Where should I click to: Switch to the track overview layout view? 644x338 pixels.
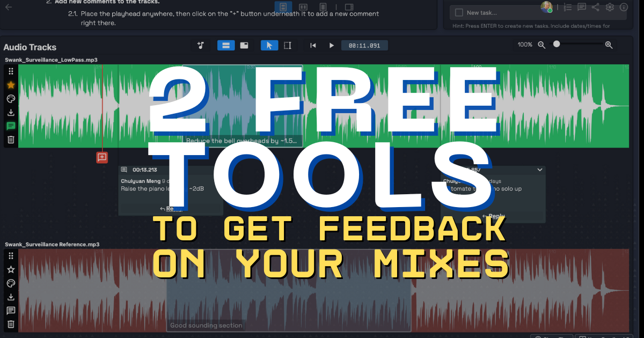pos(244,45)
